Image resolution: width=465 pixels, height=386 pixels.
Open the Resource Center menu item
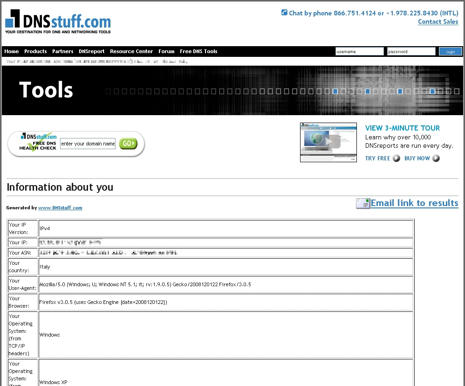[131, 51]
